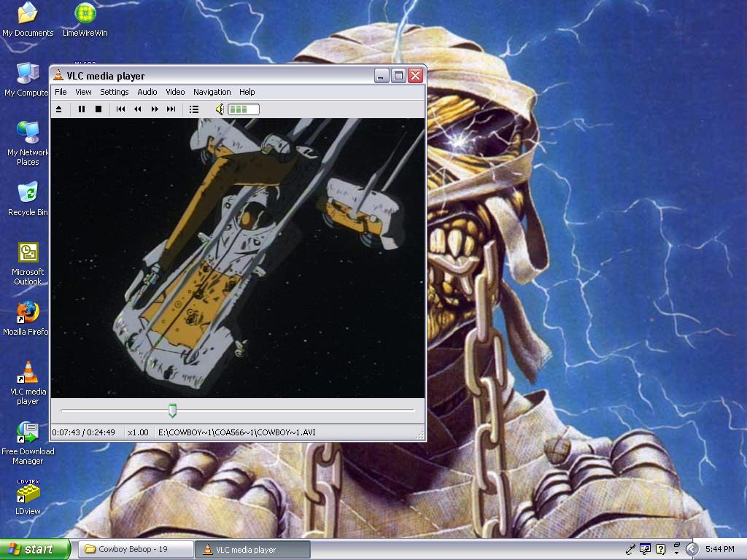Click the question mark tray icon
The height and width of the screenshot is (560, 747).
660,550
